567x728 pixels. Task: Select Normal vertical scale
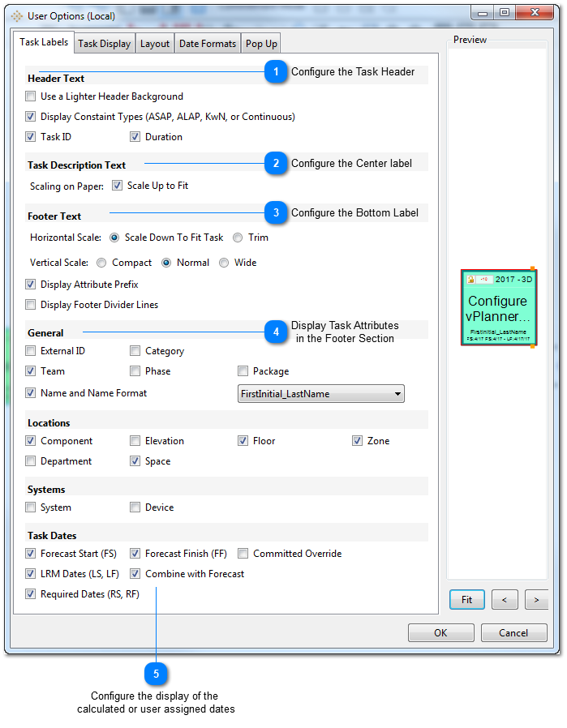166,263
